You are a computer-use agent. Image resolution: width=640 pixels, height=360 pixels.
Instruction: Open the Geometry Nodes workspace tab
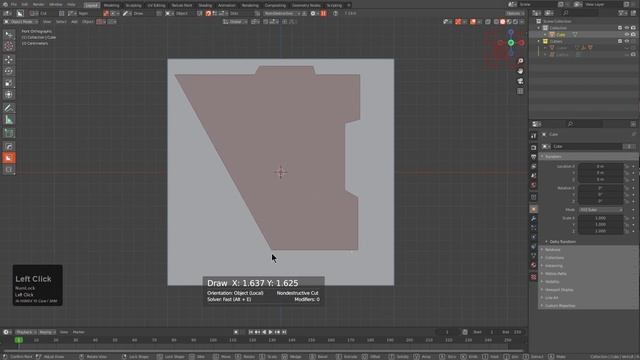[306, 5]
